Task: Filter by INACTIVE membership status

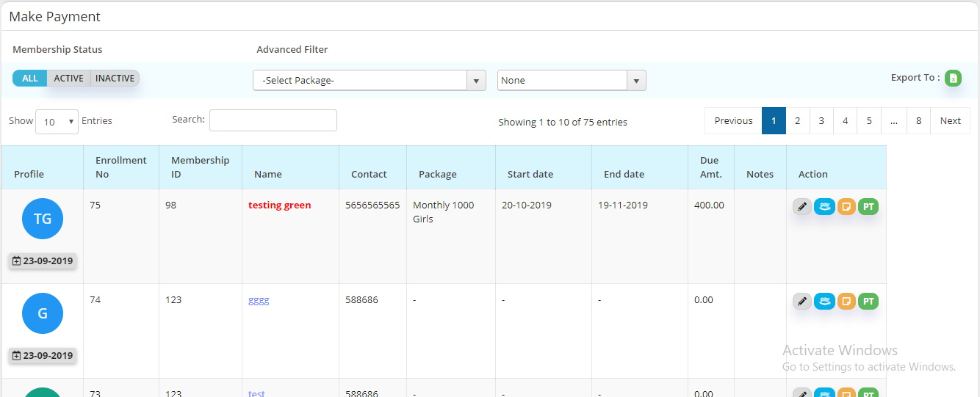Action: 115,79
